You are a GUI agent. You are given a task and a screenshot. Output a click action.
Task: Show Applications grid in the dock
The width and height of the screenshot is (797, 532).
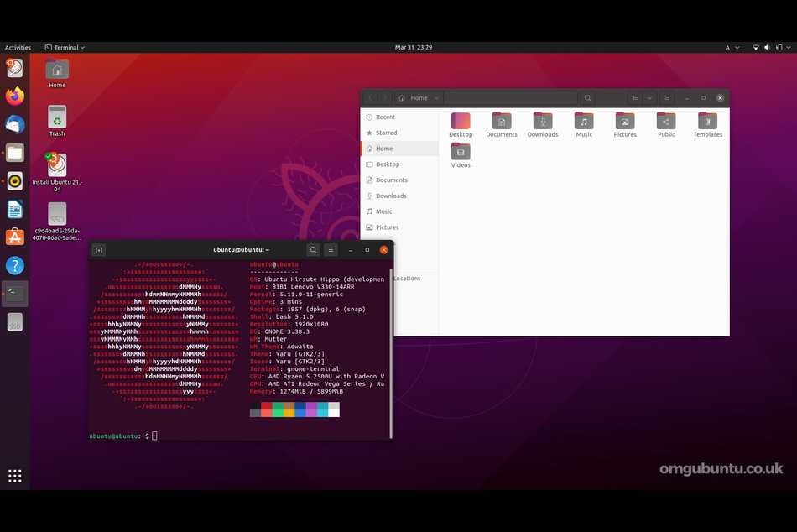tap(15, 476)
